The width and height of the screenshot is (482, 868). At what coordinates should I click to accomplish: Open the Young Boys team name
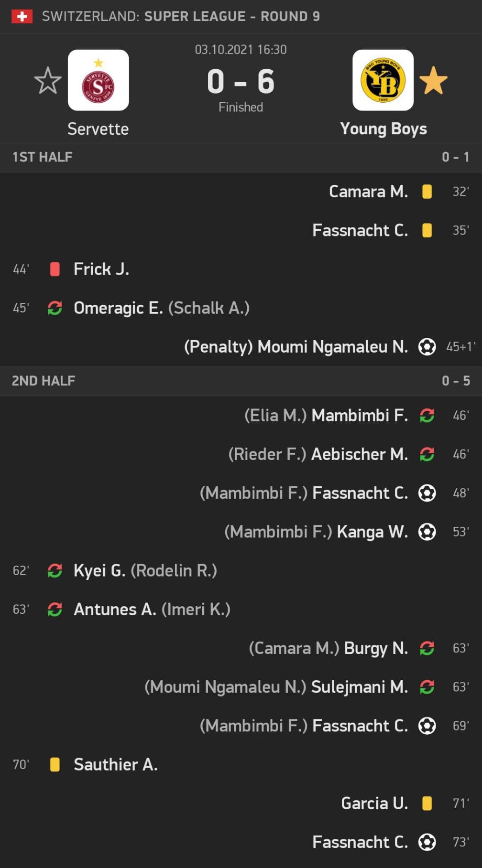point(383,129)
